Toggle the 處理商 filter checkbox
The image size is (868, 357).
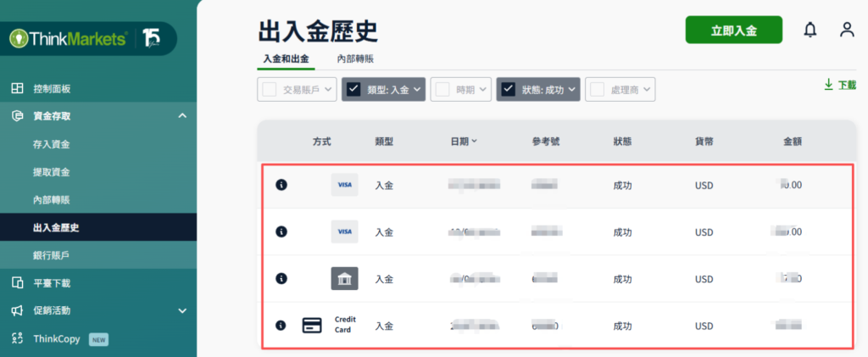pyautogui.click(x=597, y=90)
